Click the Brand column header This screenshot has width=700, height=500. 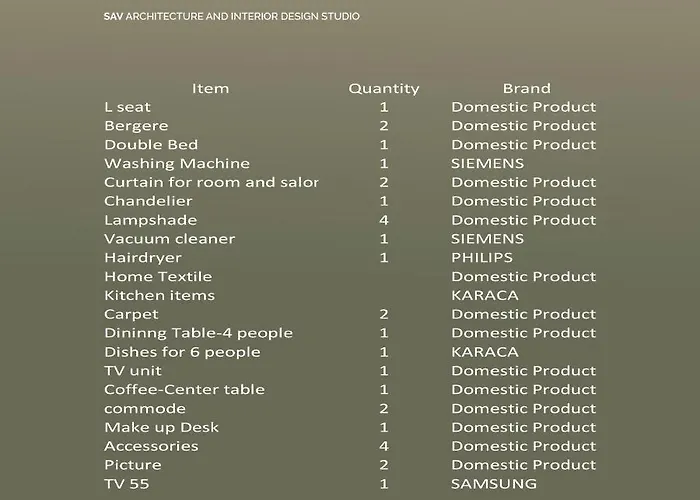[x=526, y=88]
